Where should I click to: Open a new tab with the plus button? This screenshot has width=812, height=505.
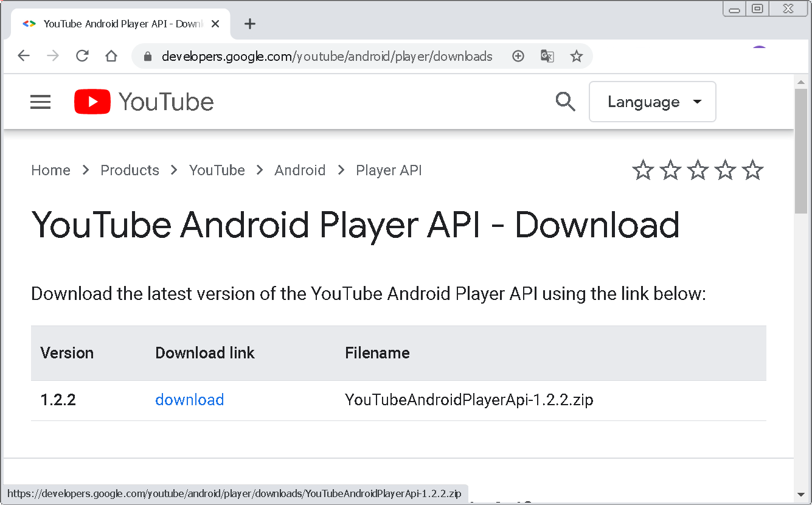click(249, 24)
